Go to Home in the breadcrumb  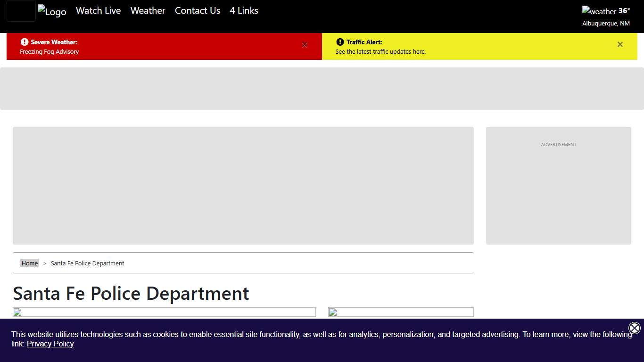[30, 263]
